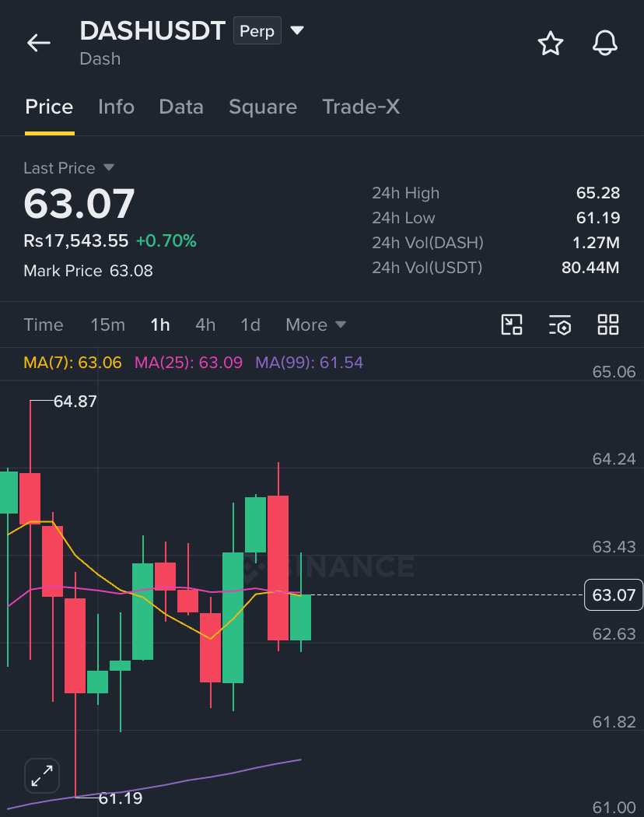The width and height of the screenshot is (644, 817).
Task: Expand the More timeframes dropdown
Action: (316, 325)
